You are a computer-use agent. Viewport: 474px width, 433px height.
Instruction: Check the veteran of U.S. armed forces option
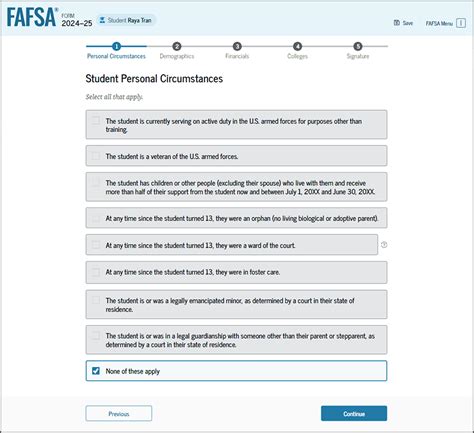(236, 156)
